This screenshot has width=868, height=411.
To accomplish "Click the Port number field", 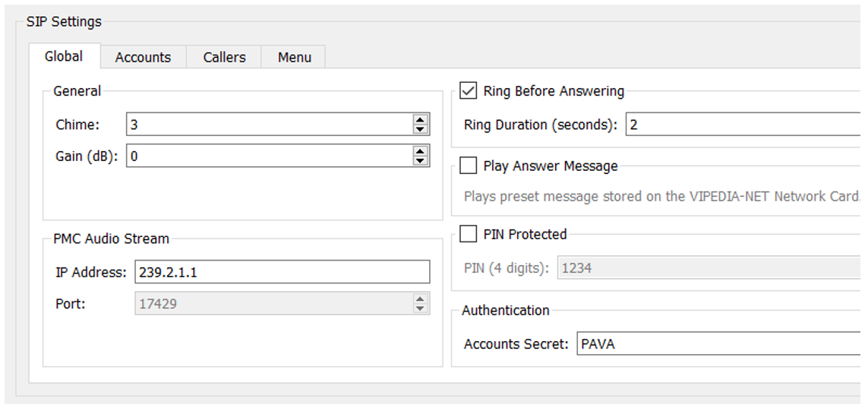I will pyautogui.click(x=273, y=304).
